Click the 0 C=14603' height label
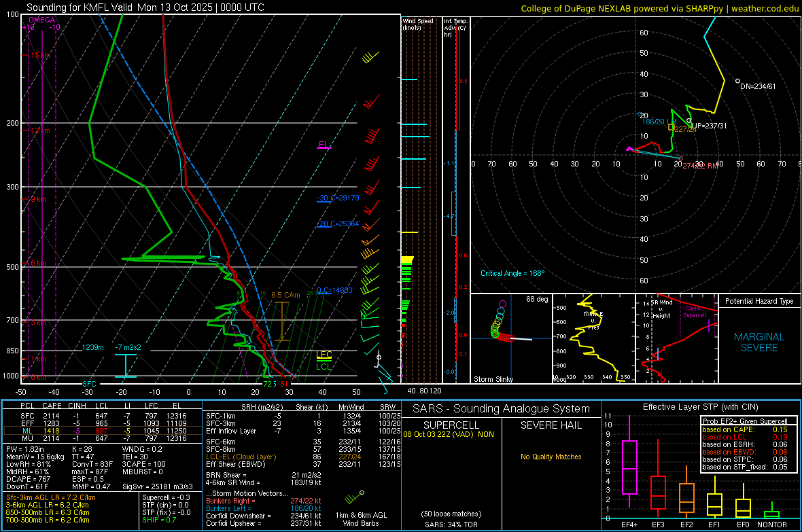 coord(335,291)
